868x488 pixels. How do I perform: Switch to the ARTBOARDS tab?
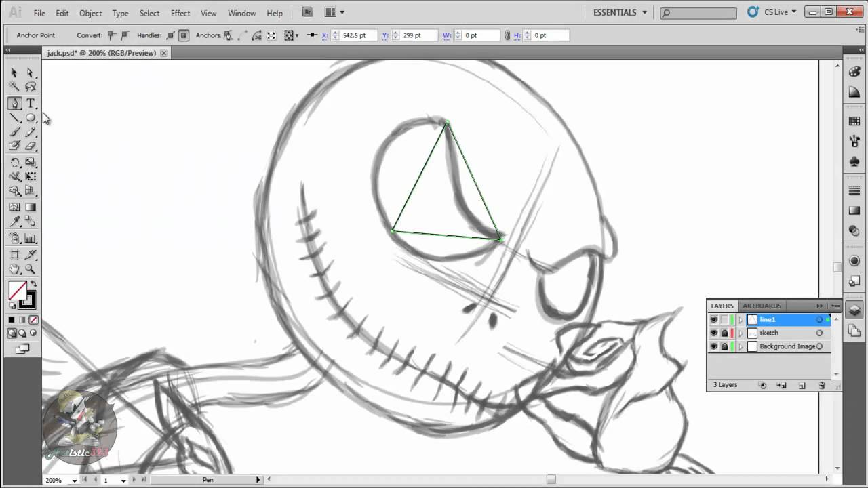click(762, 306)
